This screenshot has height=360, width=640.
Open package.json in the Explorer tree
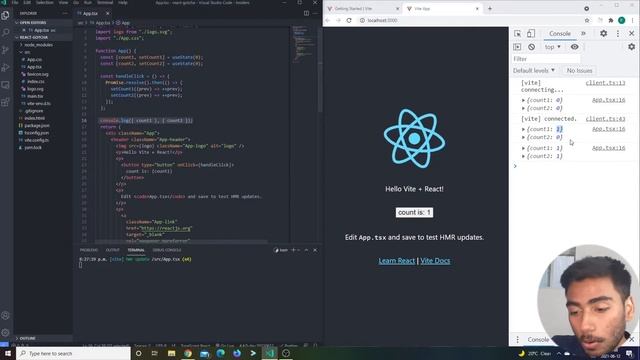pos(37,126)
